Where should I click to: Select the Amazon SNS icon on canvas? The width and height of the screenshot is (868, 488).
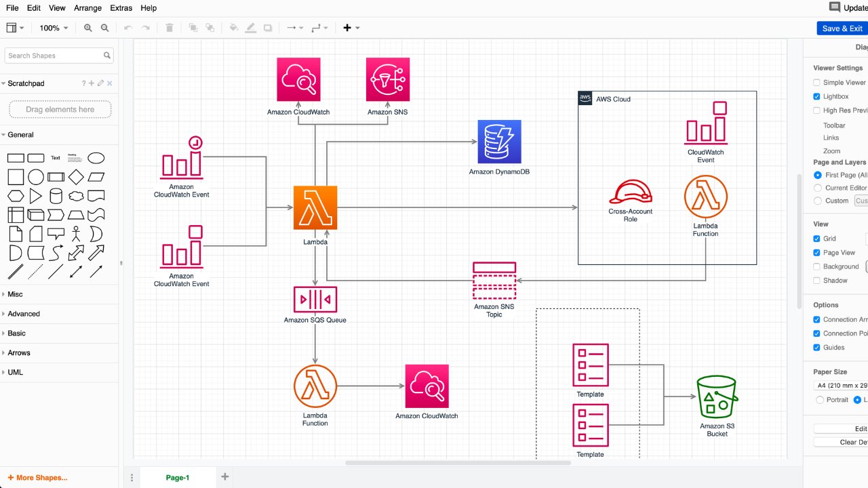388,79
